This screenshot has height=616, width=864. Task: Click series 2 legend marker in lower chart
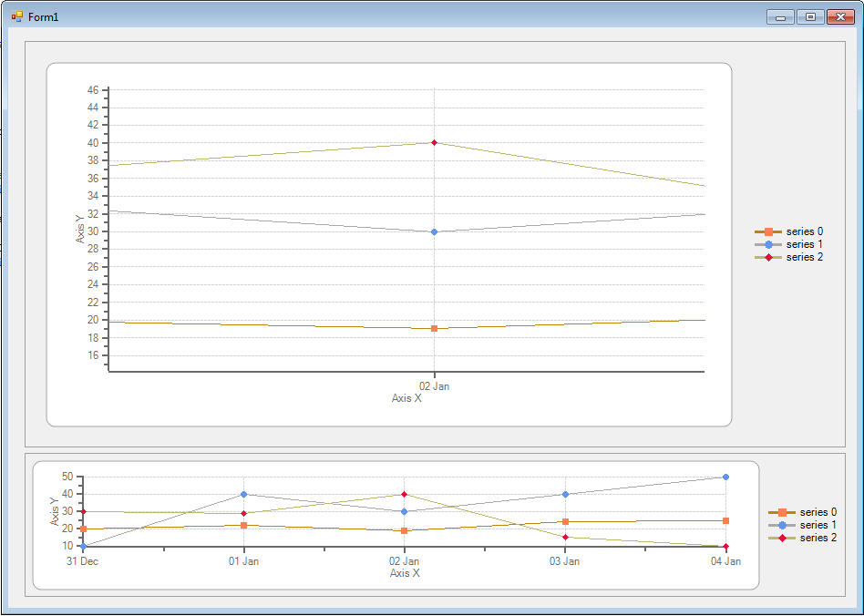click(x=782, y=538)
